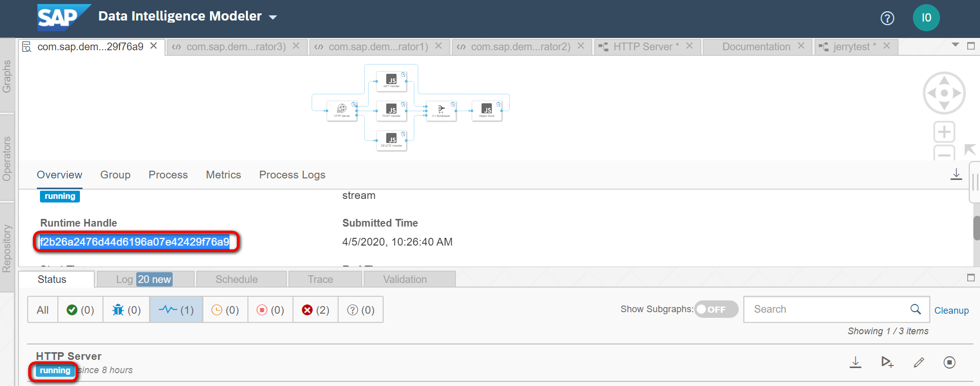Viewport: 980px width, 386px height.
Task: Click the diagonal arrow icon beside zoom controls
Action: 969,150
